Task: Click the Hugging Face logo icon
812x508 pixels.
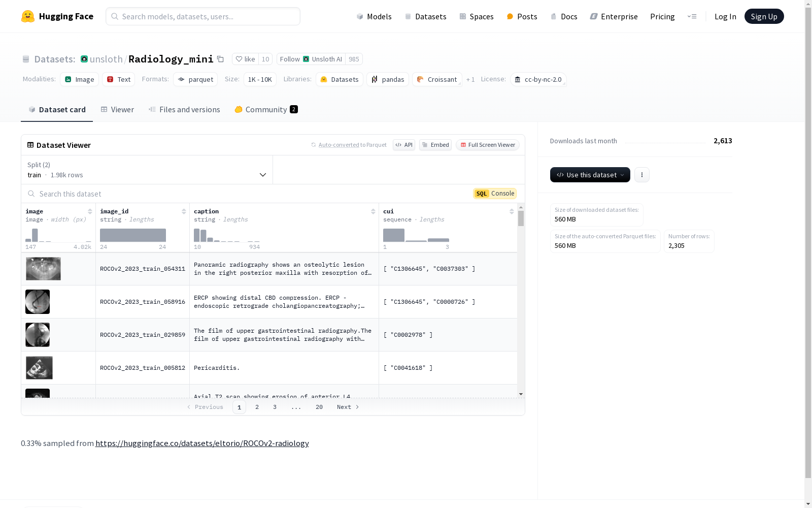Action: click(28, 16)
